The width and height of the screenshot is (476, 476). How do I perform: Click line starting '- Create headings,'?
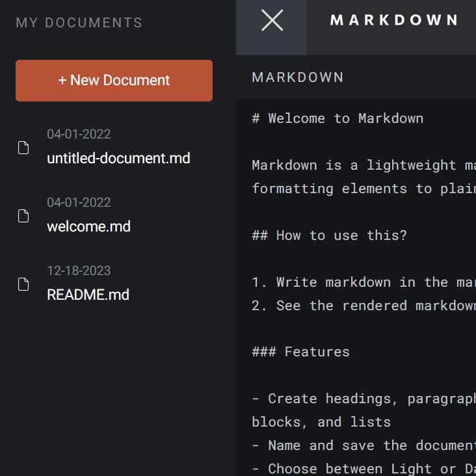coord(364,399)
